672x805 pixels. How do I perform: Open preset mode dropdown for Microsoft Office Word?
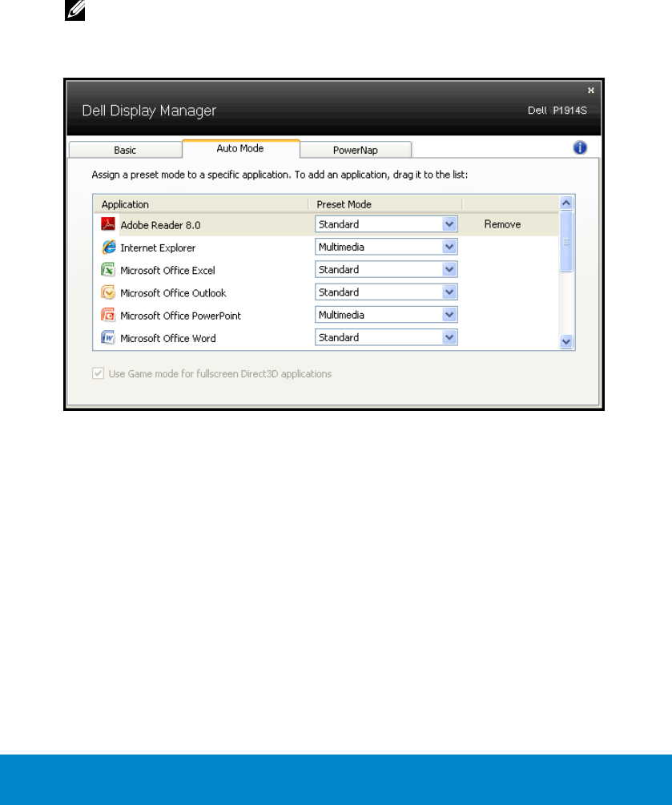tap(386, 337)
